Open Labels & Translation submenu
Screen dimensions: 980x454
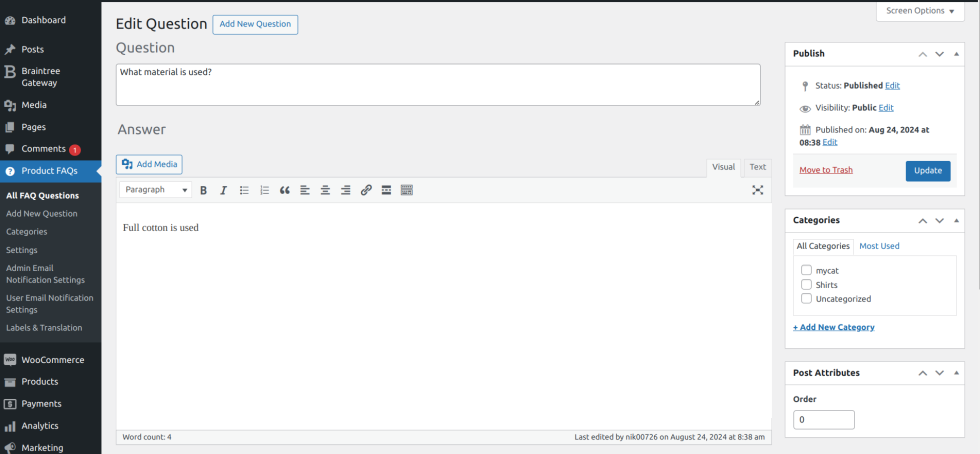44,328
